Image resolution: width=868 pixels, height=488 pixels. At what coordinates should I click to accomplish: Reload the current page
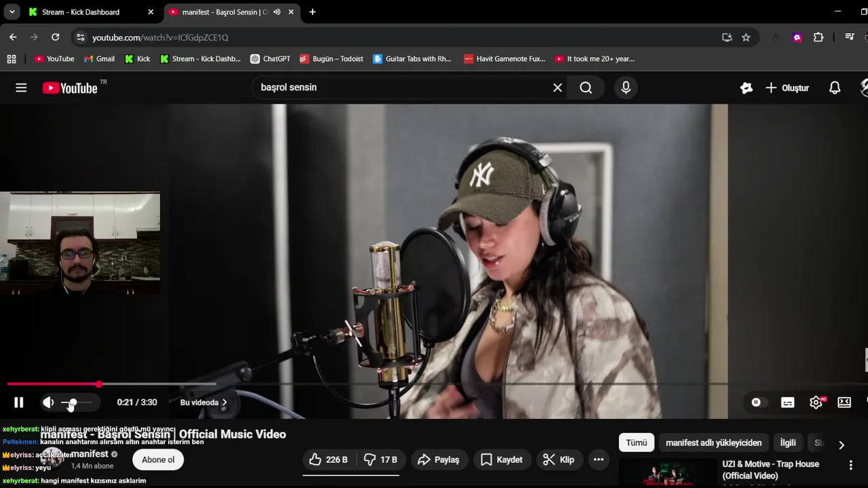click(56, 37)
